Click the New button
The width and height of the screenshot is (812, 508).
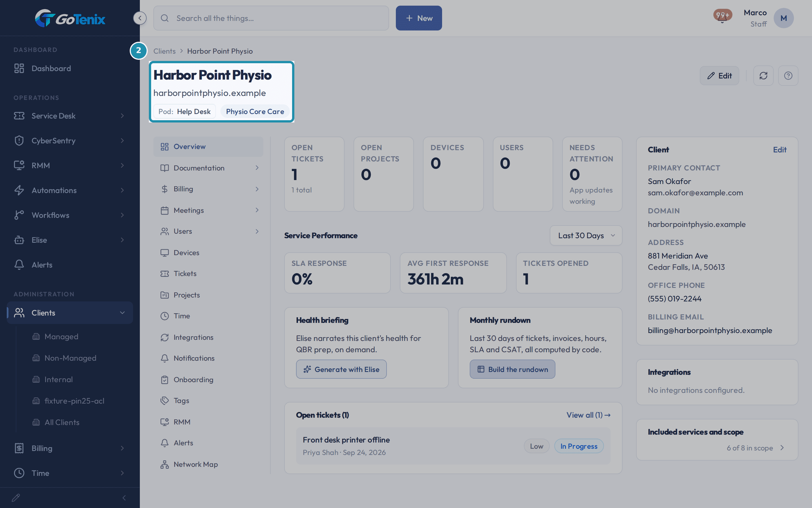coord(419,18)
